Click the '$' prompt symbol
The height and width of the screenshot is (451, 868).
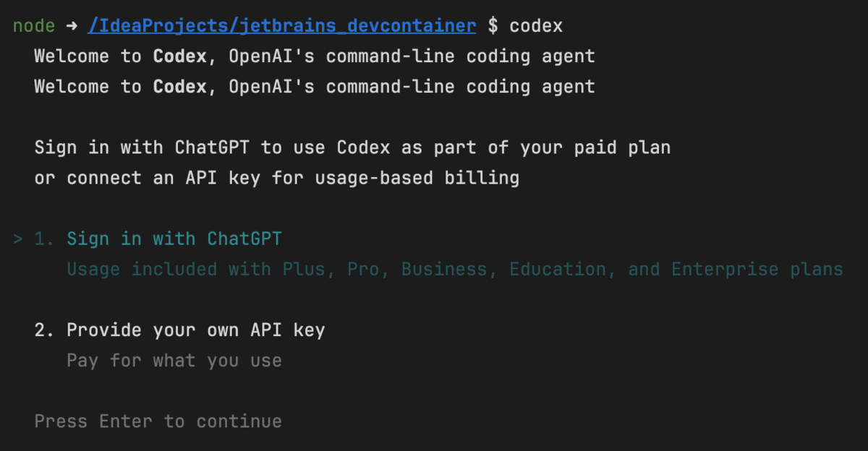493,26
